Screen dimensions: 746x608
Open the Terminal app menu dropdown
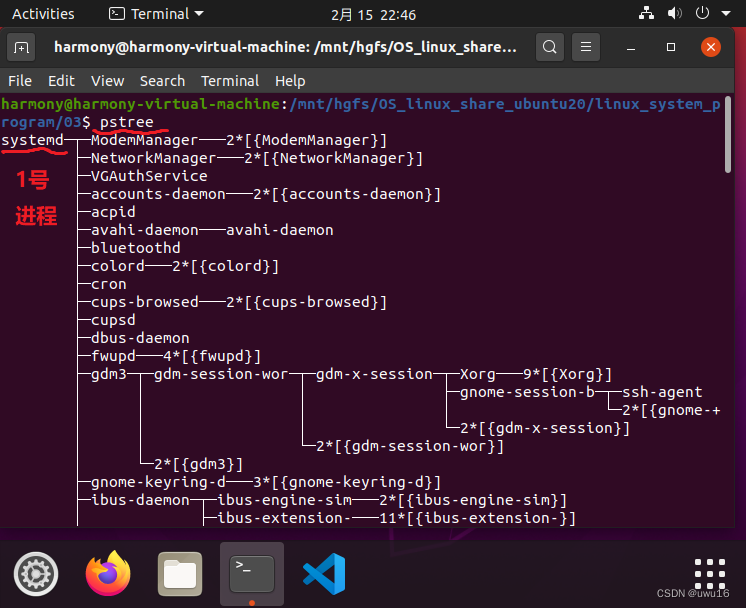coord(156,14)
